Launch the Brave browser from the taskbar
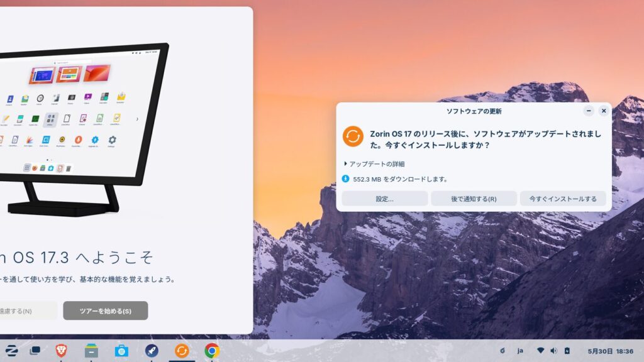 pos(61,351)
